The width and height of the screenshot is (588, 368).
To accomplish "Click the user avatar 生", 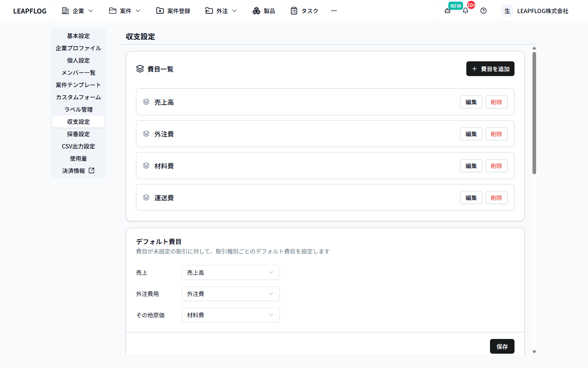I will 507,11.
